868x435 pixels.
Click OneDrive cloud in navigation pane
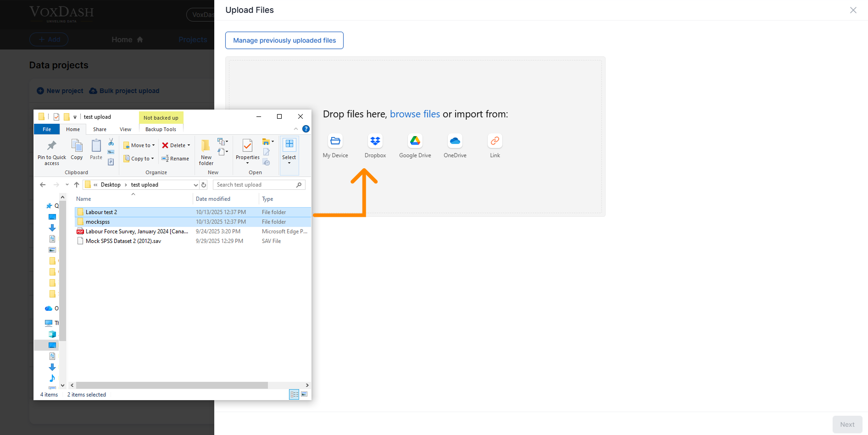point(49,308)
